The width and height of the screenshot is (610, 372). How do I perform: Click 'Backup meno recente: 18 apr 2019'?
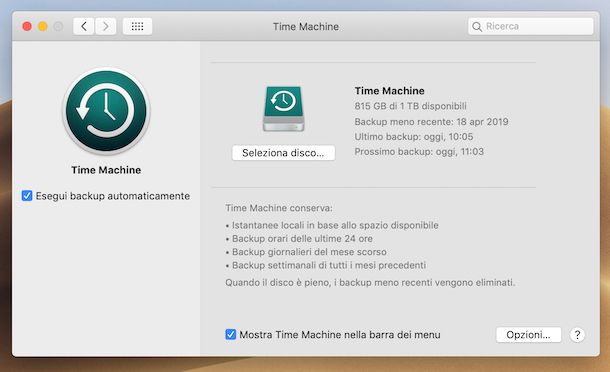431,121
